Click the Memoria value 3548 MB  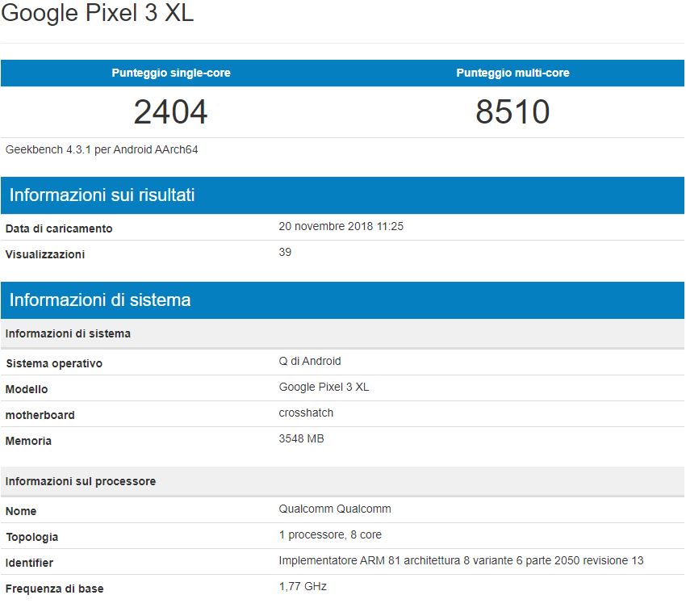coord(303,438)
